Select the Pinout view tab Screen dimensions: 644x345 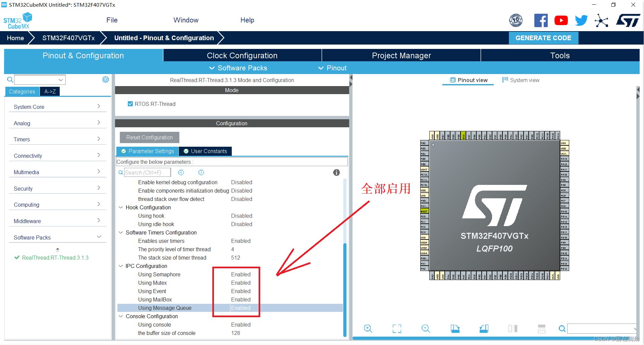[x=468, y=80]
